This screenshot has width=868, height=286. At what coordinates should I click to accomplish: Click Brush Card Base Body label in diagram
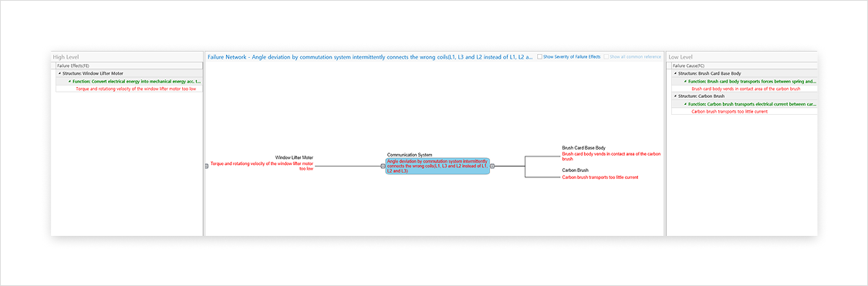tap(583, 148)
